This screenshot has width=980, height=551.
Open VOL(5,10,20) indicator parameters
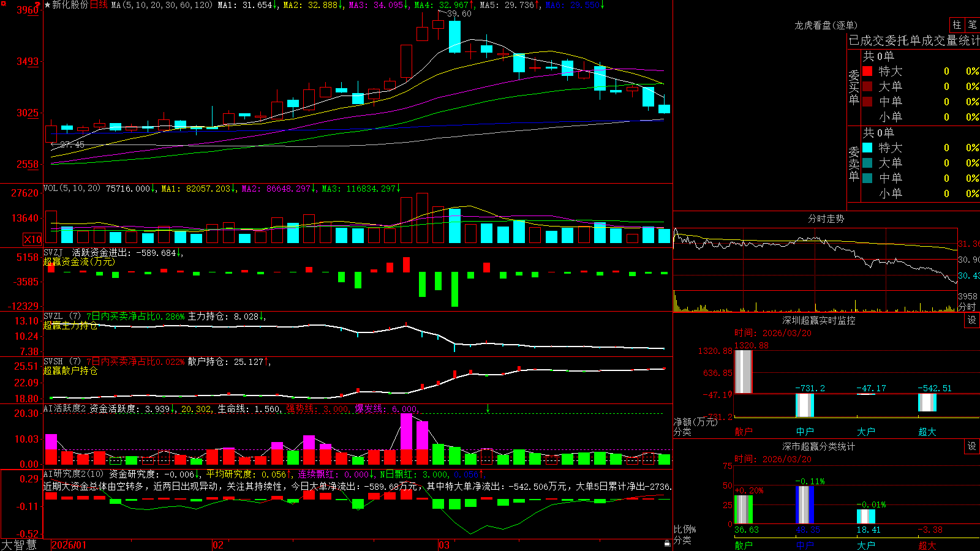72,189
